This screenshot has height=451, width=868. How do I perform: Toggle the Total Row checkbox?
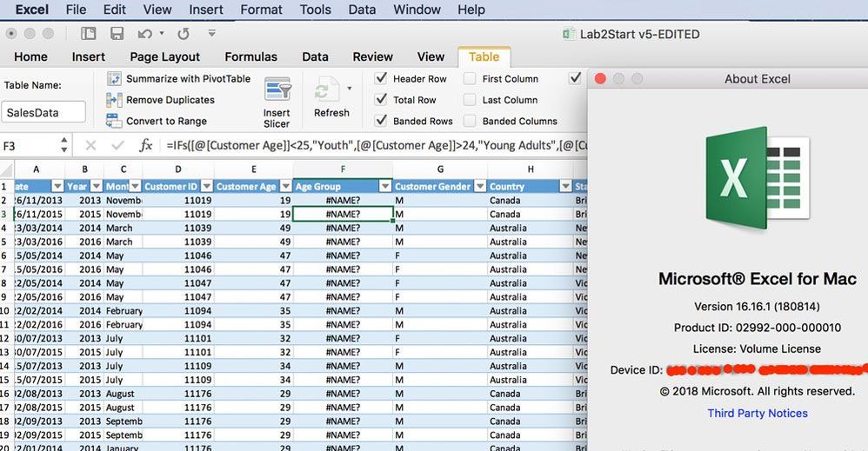click(381, 100)
